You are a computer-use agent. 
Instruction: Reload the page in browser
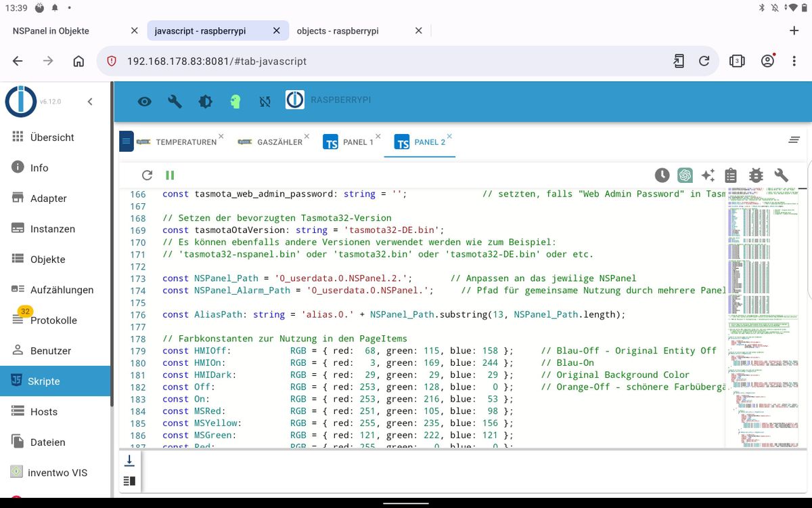click(x=704, y=61)
